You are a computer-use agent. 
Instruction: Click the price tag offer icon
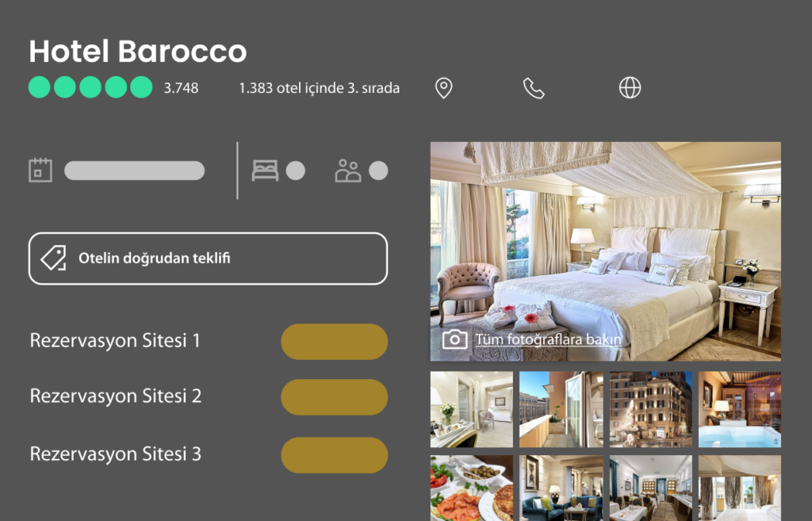click(x=53, y=258)
